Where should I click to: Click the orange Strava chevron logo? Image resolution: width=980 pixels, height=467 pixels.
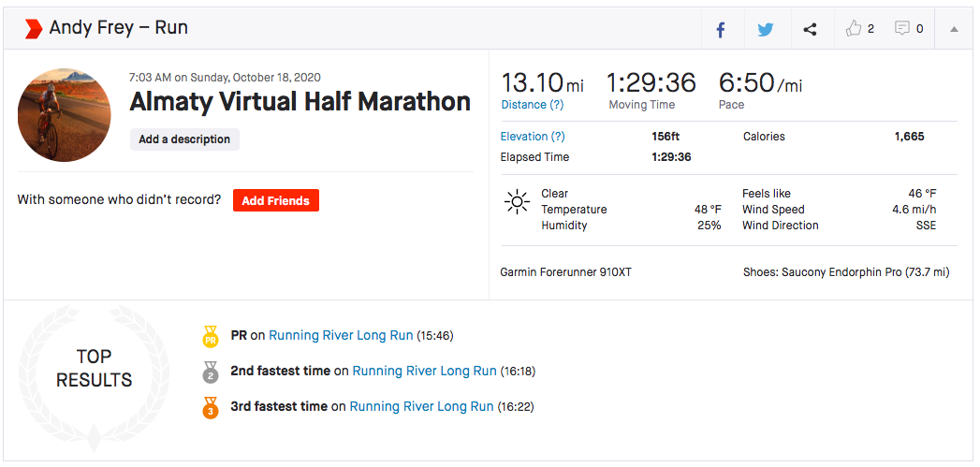pyautogui.click(x=34, y=29)
